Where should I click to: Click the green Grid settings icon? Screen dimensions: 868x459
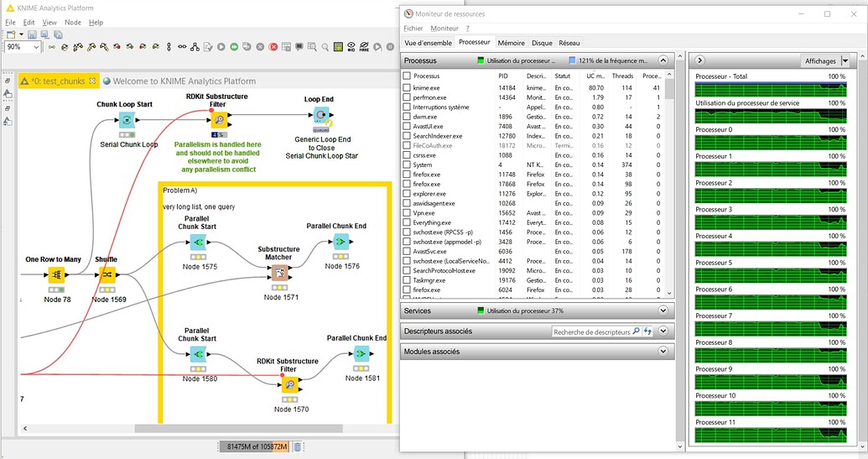click(x=338, y=47)
